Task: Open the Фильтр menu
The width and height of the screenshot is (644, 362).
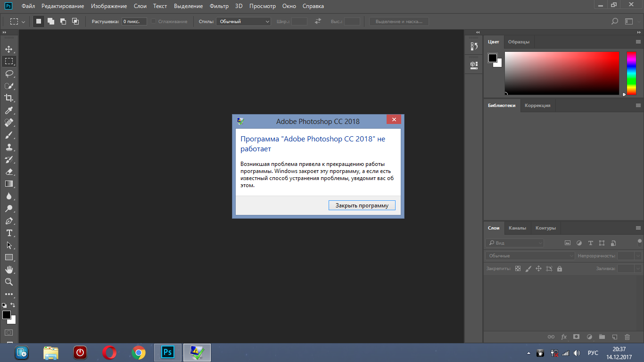Action: point(219,6)
